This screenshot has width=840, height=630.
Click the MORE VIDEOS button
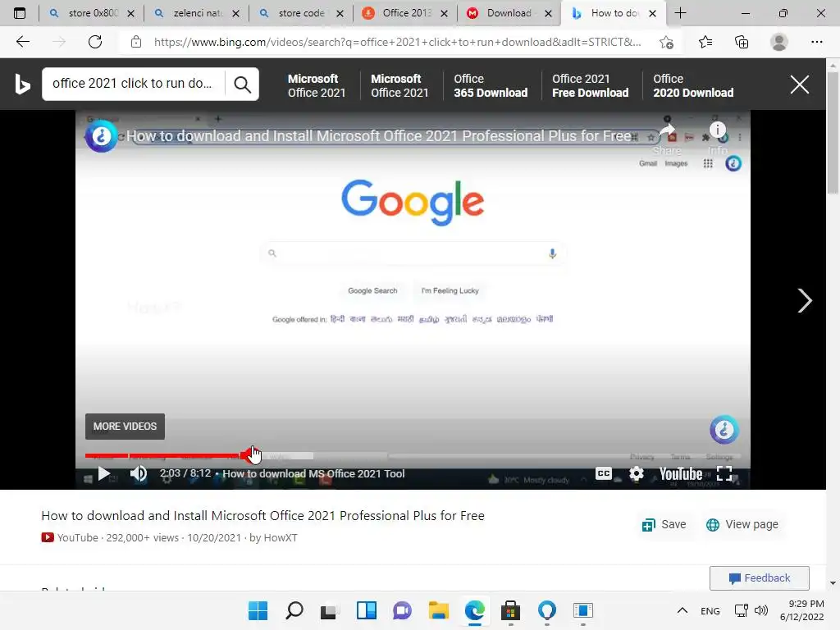(x=125, y=427)
